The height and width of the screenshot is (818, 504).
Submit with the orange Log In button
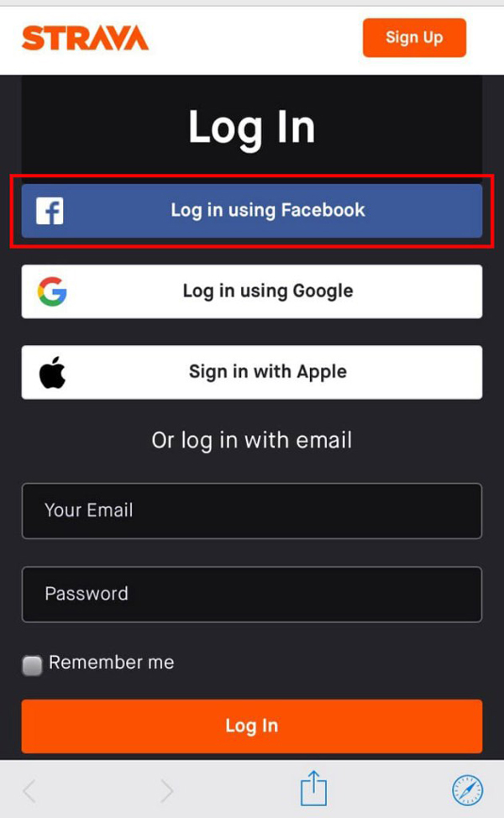(251, 726)
